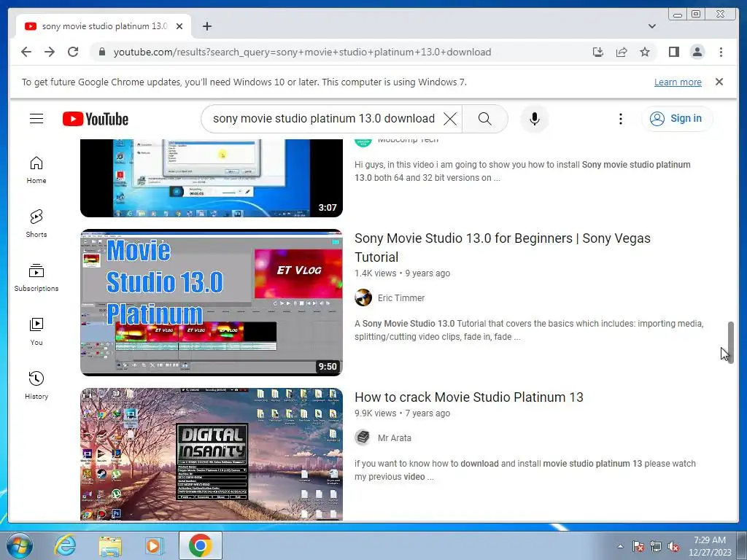Sign in to YouTube
The width and height of the screenshot is (747, 560).
[677, 119]
